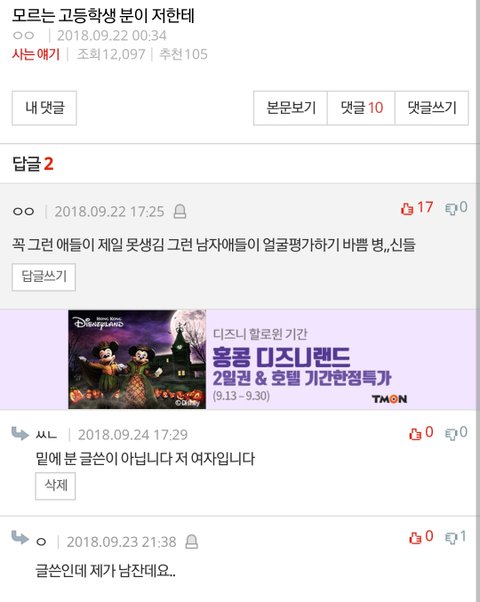Viewport: 480px width, 602px height.
Task: Downvote the first reply by ㅇㅇ
Action: pyautogui.click(x=456, y=208)
